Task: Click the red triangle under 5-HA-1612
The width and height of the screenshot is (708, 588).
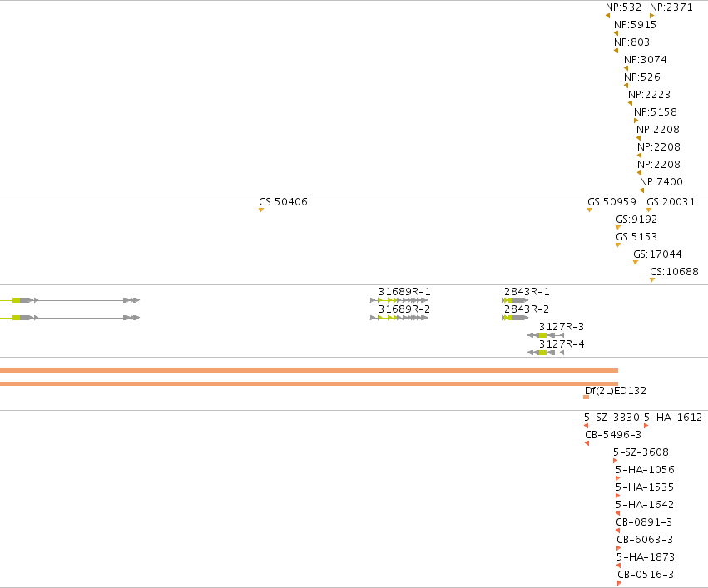Action: click(646, 426)
